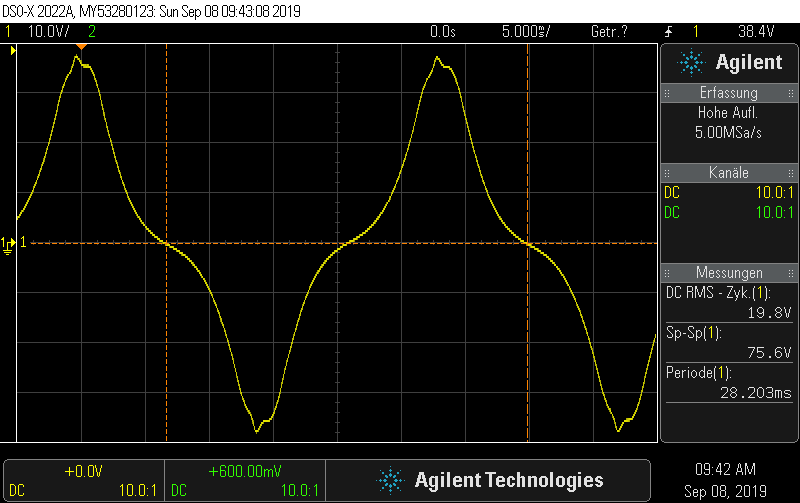
Task: Click the 19.8V RMS value
Action: 769,313
